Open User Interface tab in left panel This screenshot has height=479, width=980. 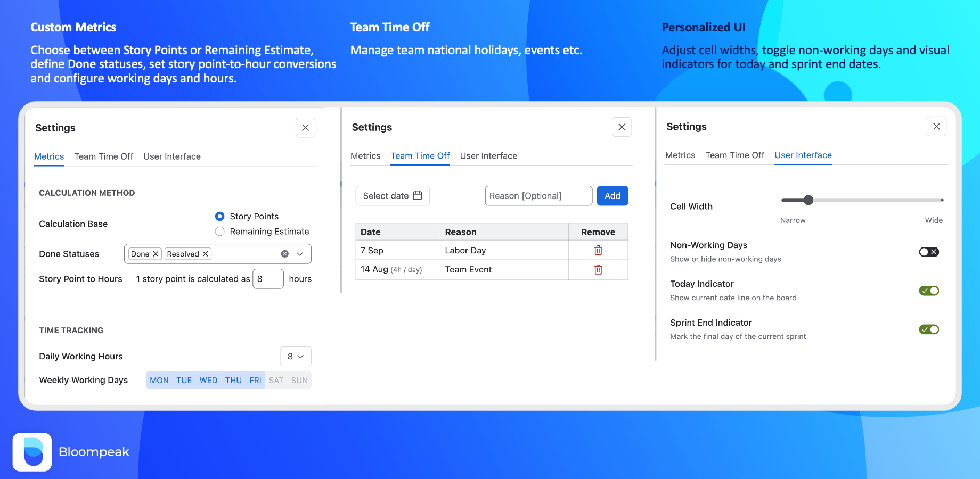tap(172, 156)
